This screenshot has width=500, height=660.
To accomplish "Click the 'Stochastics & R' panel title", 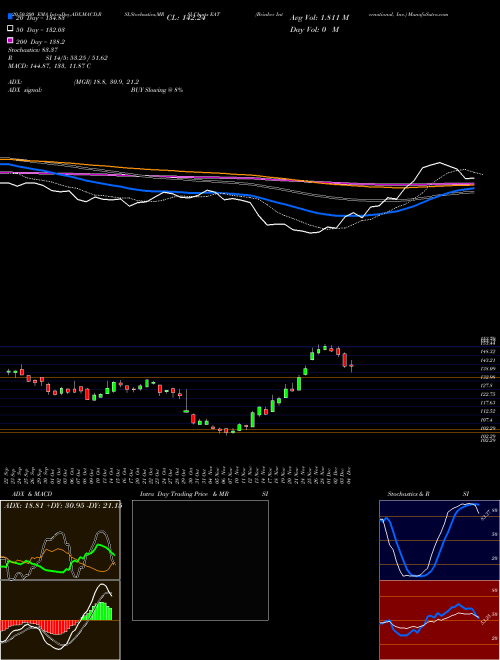I will tap(409, 494).
